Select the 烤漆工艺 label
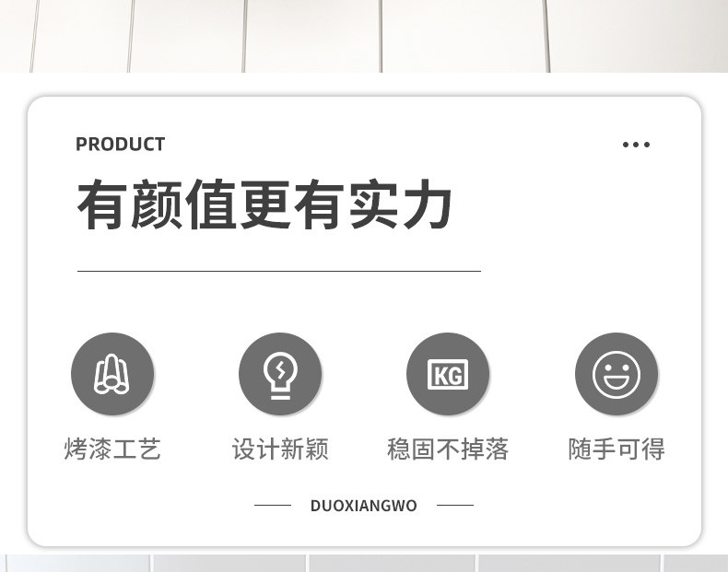 [112, 449]
